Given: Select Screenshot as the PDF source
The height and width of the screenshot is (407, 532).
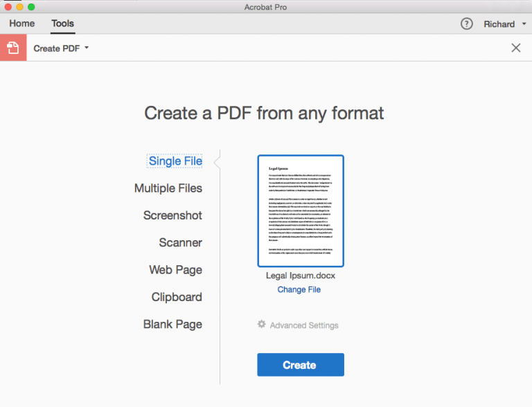Looking at the screenshot, I should pos(172,215).
